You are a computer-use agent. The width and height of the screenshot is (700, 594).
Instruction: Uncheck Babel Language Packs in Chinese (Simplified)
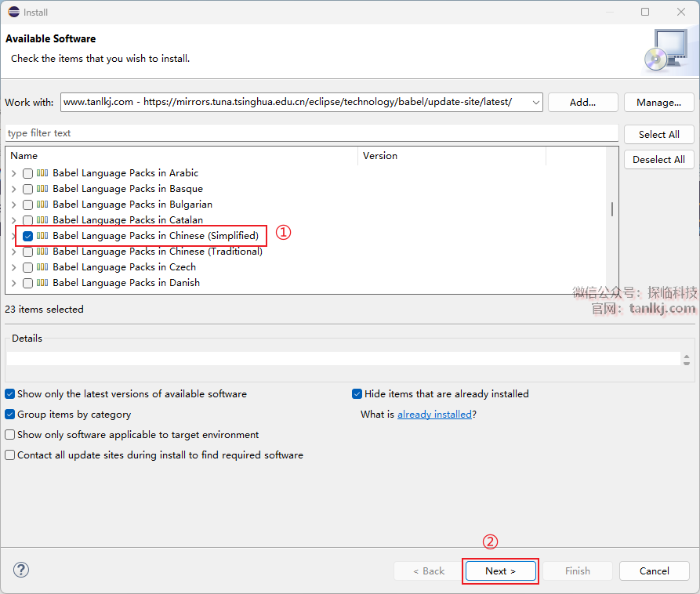(x=28, y=236)
